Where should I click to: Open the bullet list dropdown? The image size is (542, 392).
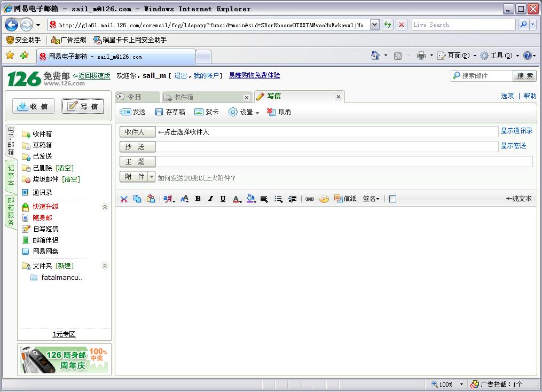(x=279, y=199)
